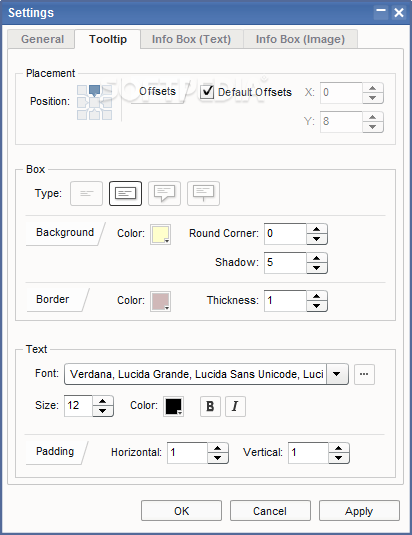Click the Round Corner input field
The width and height of the screenshot is (412, 535).
[x=285, y=234]
